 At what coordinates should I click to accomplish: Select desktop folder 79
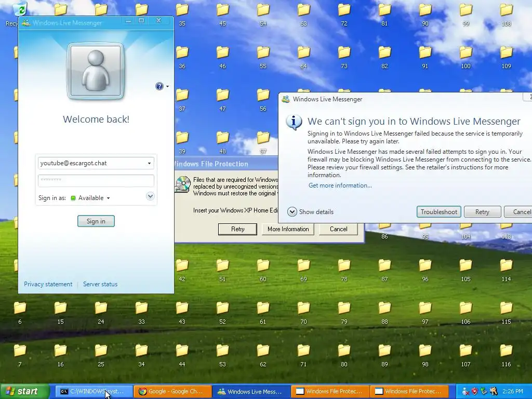pos(344,313)
